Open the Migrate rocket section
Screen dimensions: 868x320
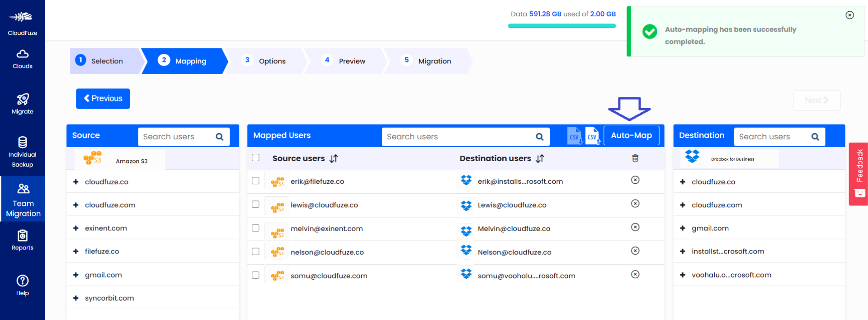click(23, 104)
